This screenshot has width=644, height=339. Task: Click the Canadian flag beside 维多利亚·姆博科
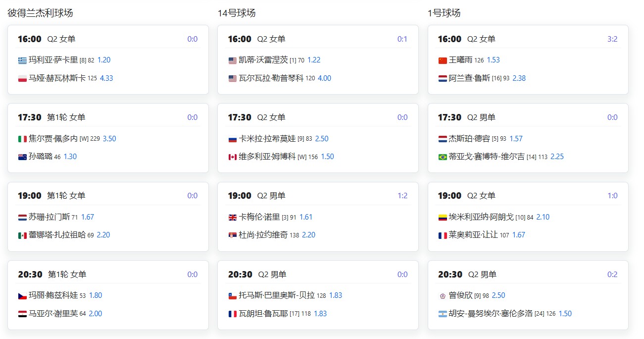(233, 157)
